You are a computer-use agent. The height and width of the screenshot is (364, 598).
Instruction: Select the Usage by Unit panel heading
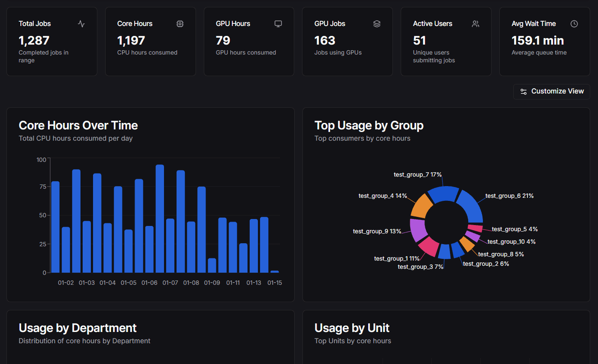(x=352, y=328)
